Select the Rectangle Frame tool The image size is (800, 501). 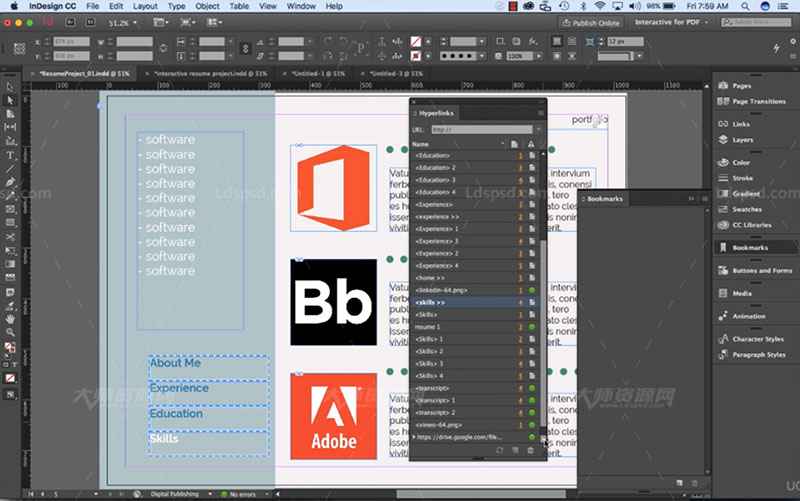(10, 209)
